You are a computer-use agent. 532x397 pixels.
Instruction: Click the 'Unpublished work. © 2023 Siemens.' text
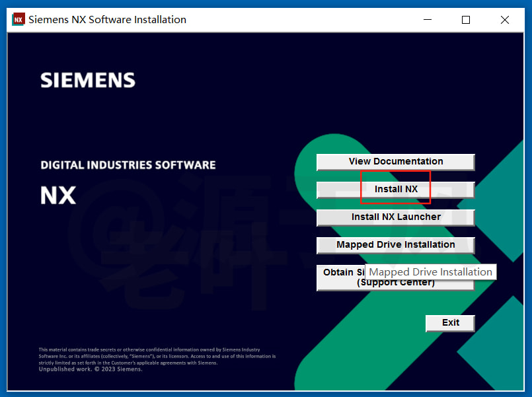(x=91, y=369)
